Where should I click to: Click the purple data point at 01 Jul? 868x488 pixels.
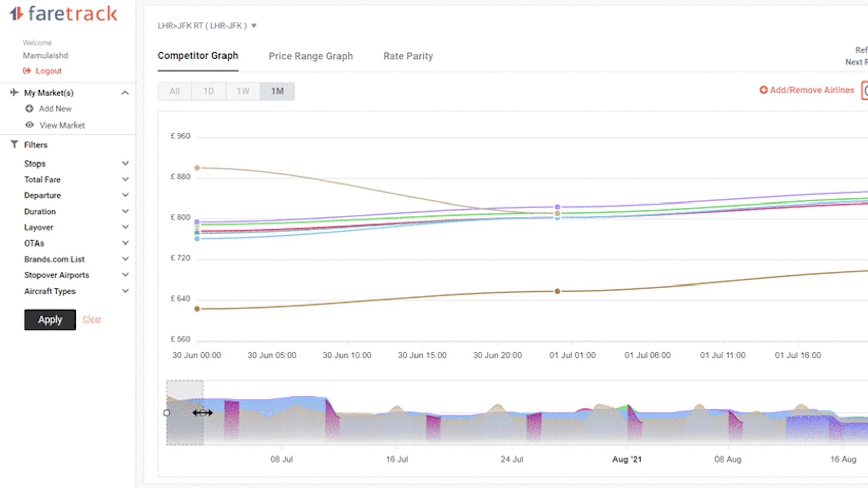557,207
